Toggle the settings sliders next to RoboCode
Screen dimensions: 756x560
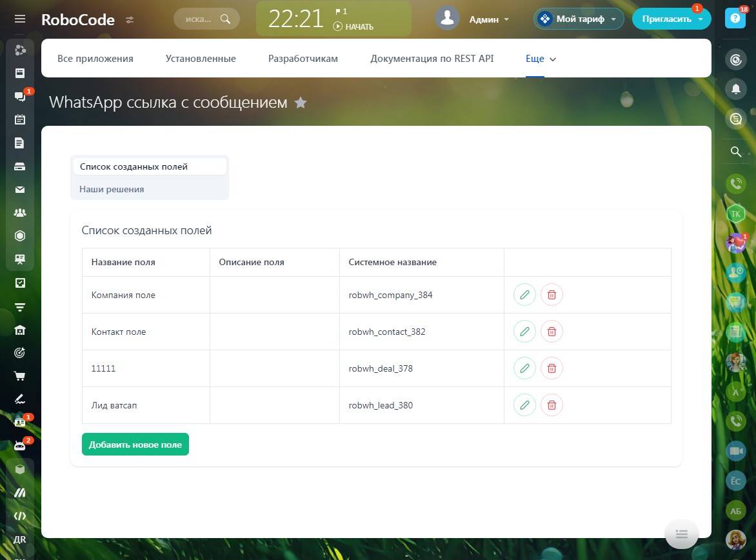130,20
